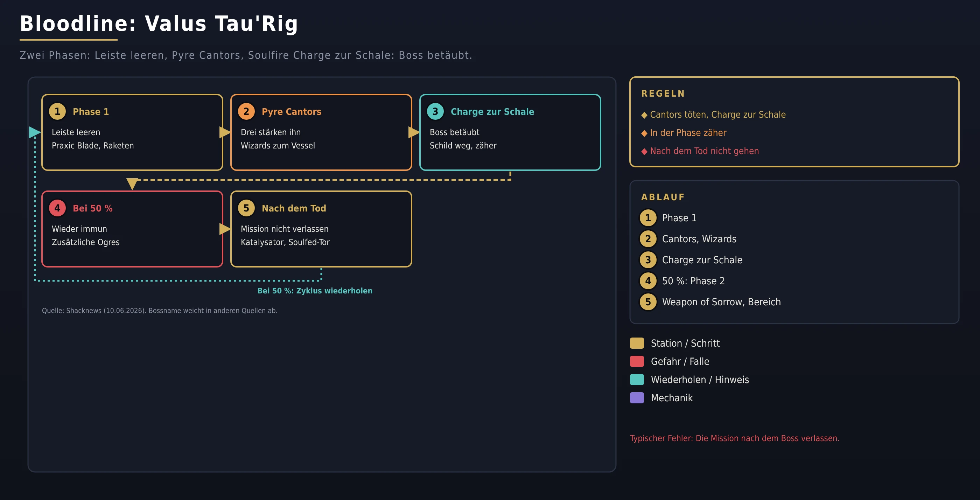Click the Ablauf badge 2 beside Cantors, Wizards
The height and width of the screenshot is (500, 980).
click(648, 239)
